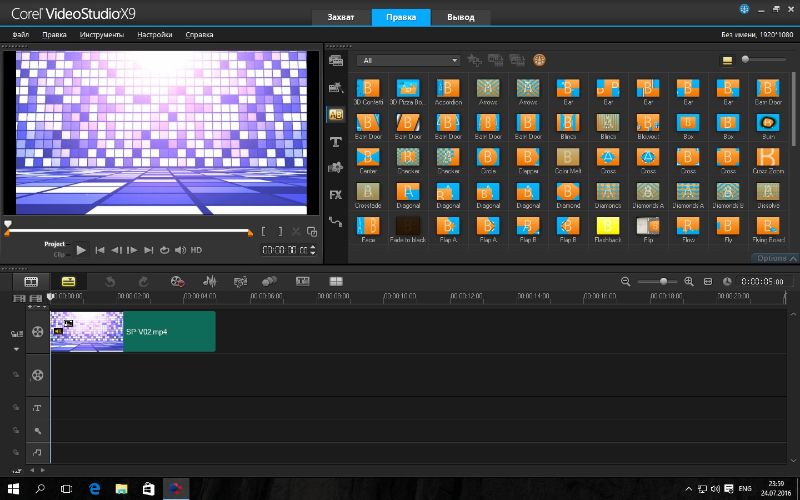Select the Fade to black transition
800x500 pixels.
point(408,226)
